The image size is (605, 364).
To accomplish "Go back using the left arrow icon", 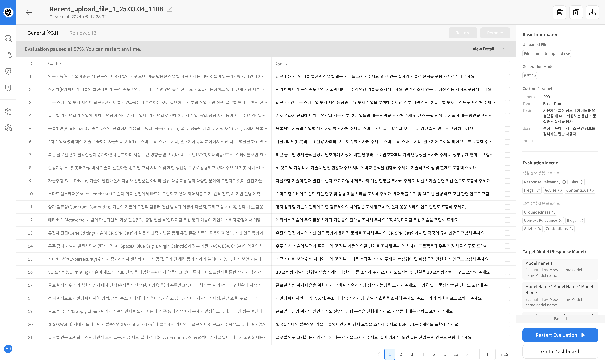I will [29, 12].
